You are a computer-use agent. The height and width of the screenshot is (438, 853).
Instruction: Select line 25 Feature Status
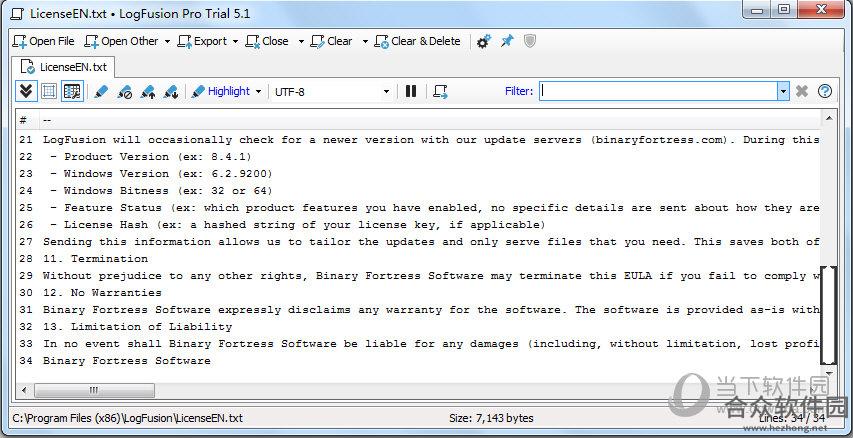tap(419, 208)
